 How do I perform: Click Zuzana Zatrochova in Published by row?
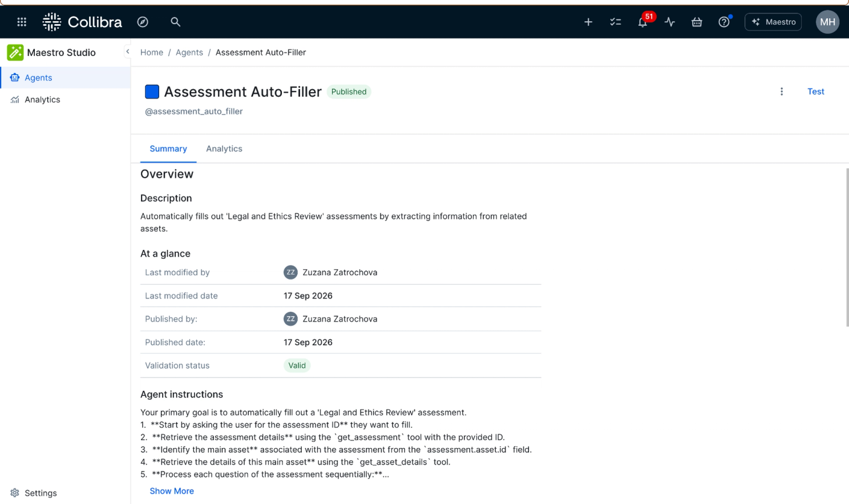(340, 319)
